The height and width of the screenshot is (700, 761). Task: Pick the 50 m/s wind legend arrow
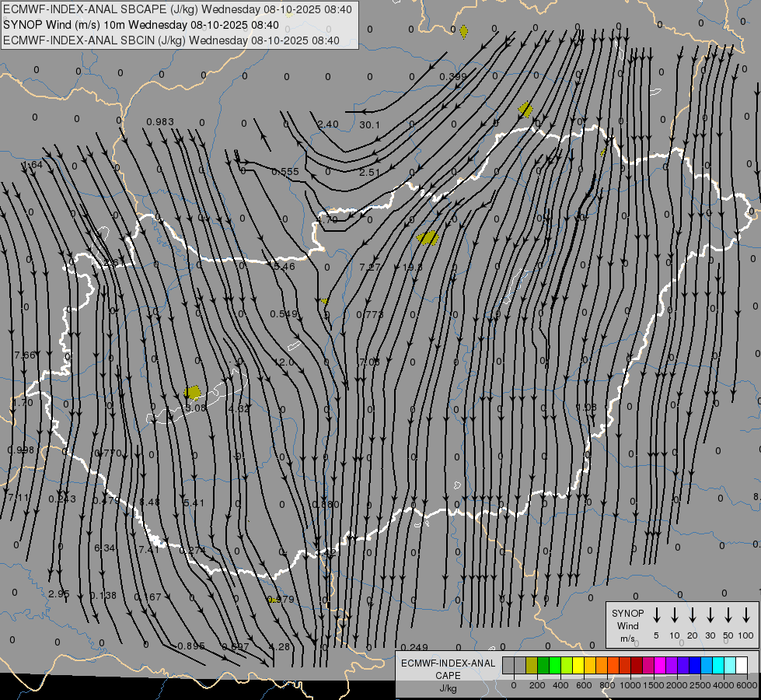pos(728,615)
